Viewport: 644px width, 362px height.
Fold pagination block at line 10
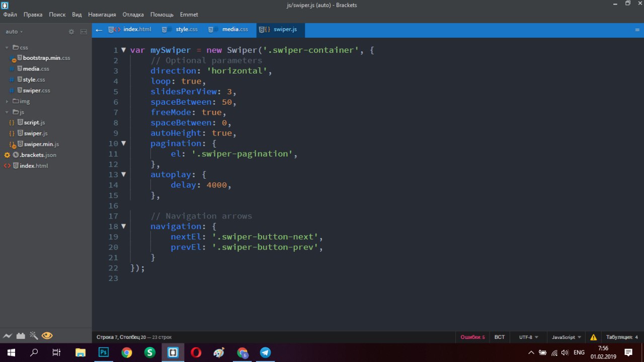tap(123, 143)
